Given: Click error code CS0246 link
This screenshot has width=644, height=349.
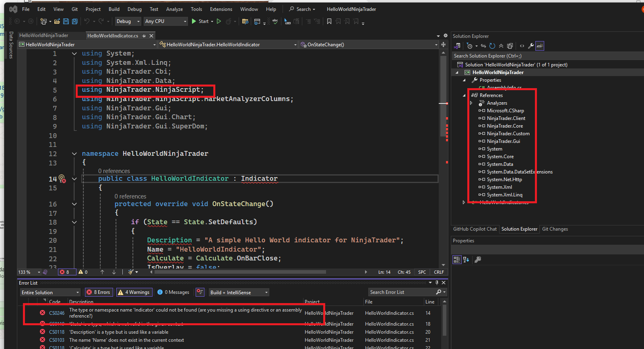Looking at the screenshot, I should click(57, 313).
